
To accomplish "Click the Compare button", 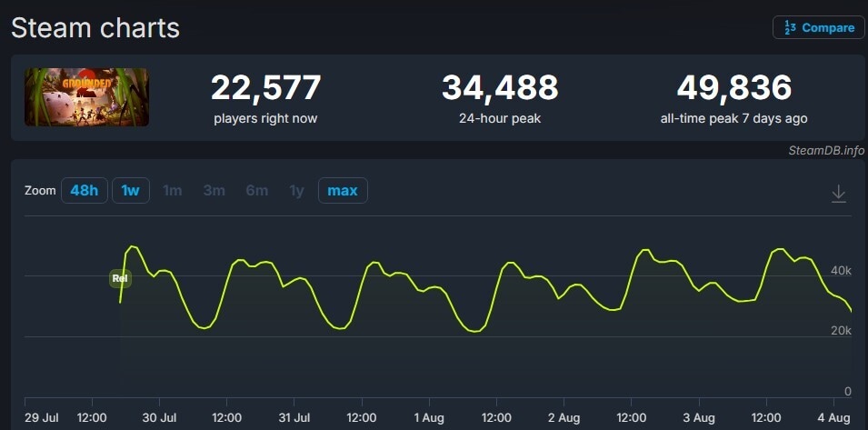I will coord(818,27).
